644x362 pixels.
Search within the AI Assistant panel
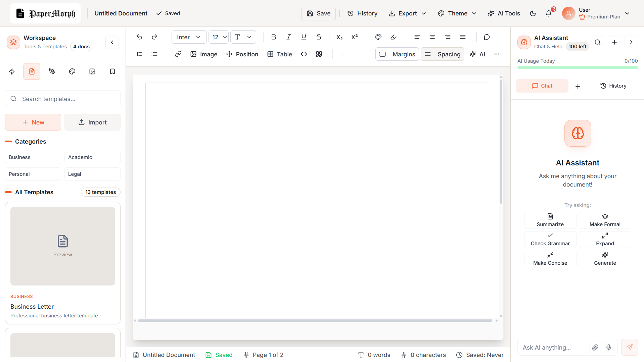point(598,42)
